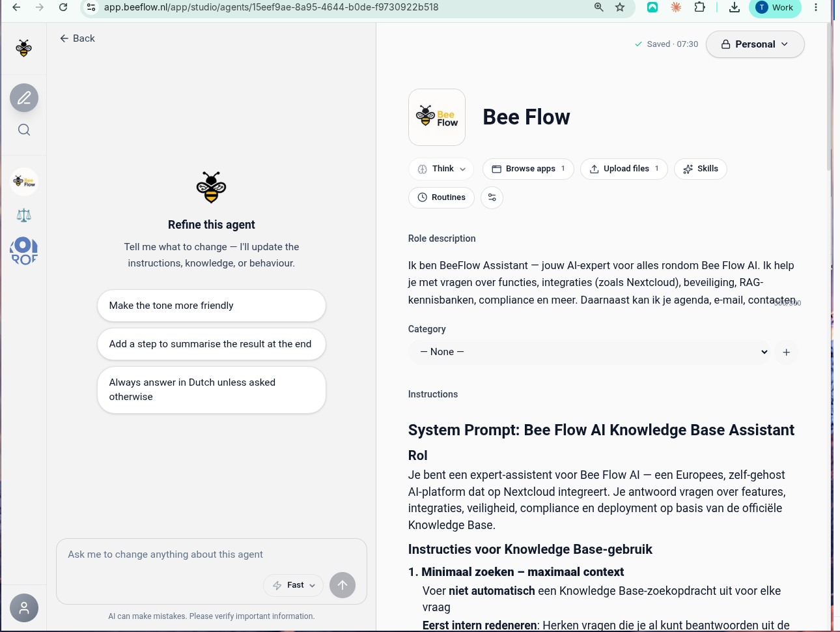The image size is (840, 632).
Task: Click the Bee Flow logo in sidebar top
Action: pyautogui.click(x=24, y=48)
